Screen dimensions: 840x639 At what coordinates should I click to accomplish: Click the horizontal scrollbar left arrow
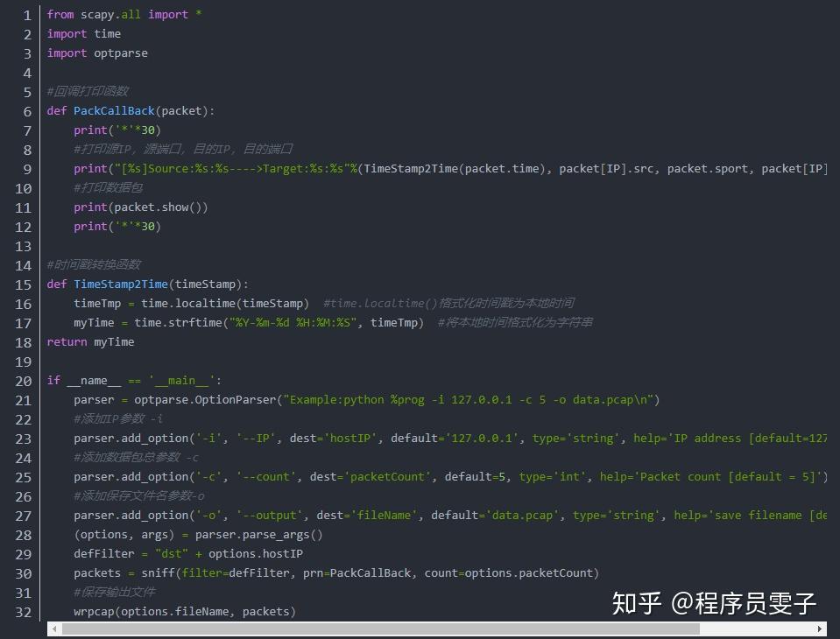(x=54, y=628)
